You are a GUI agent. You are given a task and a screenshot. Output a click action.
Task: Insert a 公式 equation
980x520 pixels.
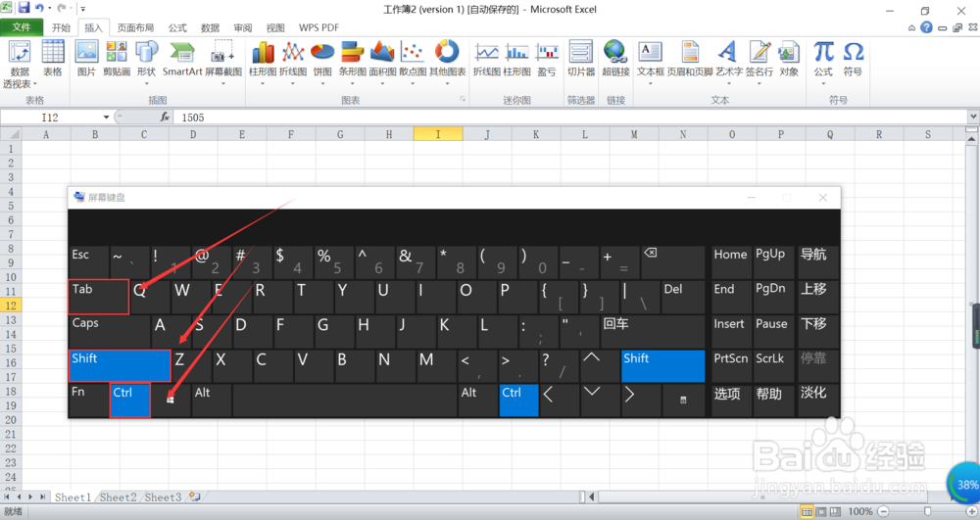coord(823,63)
